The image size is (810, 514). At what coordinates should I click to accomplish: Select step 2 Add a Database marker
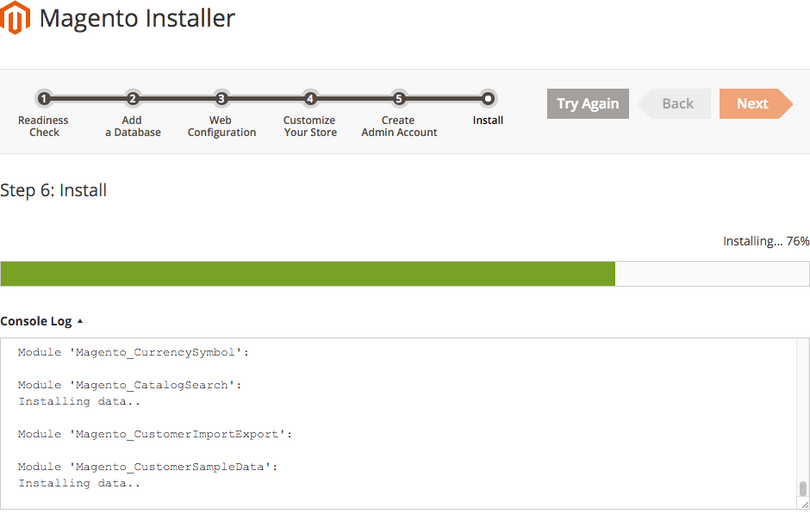point(133,98)
